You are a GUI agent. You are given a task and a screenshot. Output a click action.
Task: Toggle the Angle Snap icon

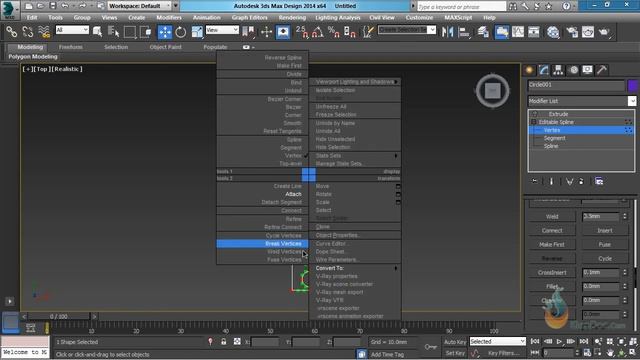(318, 32)
